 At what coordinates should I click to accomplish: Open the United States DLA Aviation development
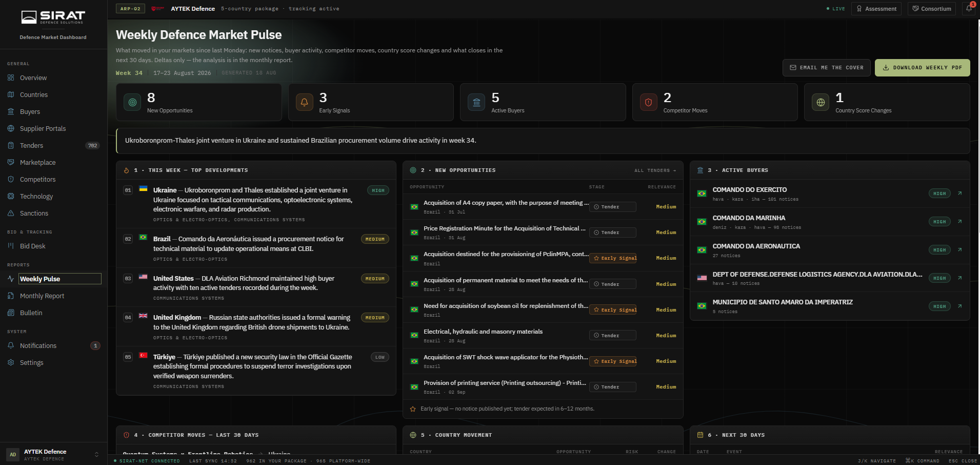[256, 287]
